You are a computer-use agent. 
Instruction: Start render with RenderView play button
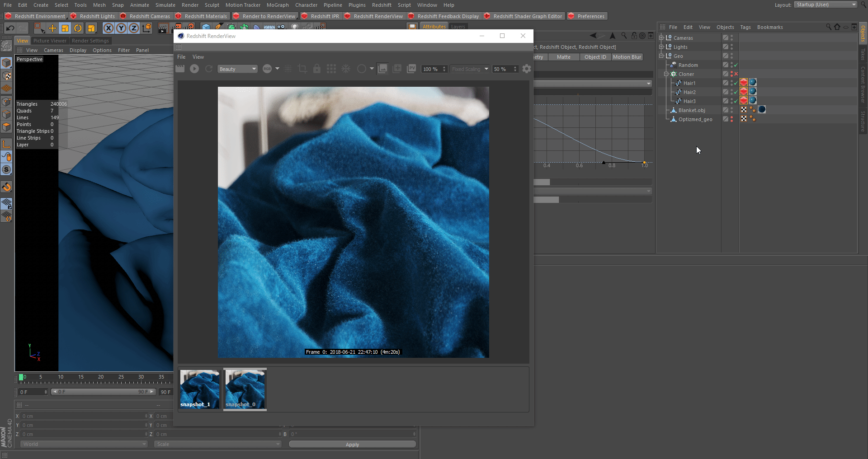(x=194, y=69)
